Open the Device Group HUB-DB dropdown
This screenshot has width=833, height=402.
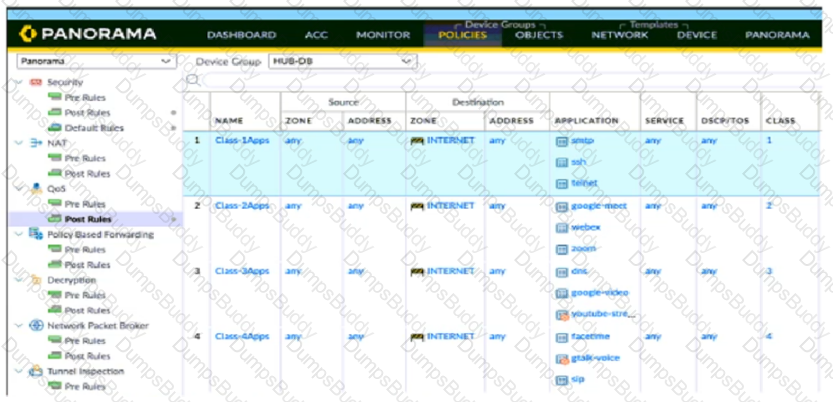(x=343, y=62)
